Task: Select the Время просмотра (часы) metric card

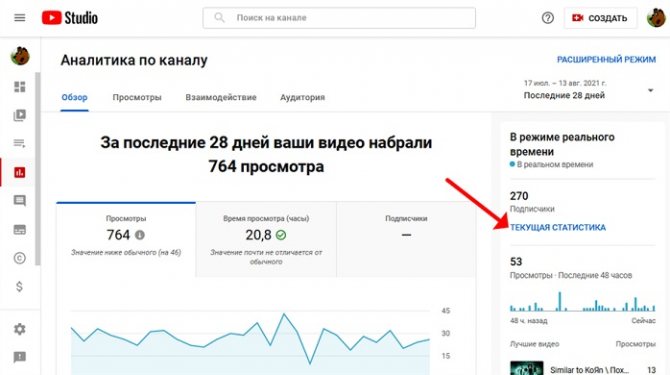Action: point(266,240)
